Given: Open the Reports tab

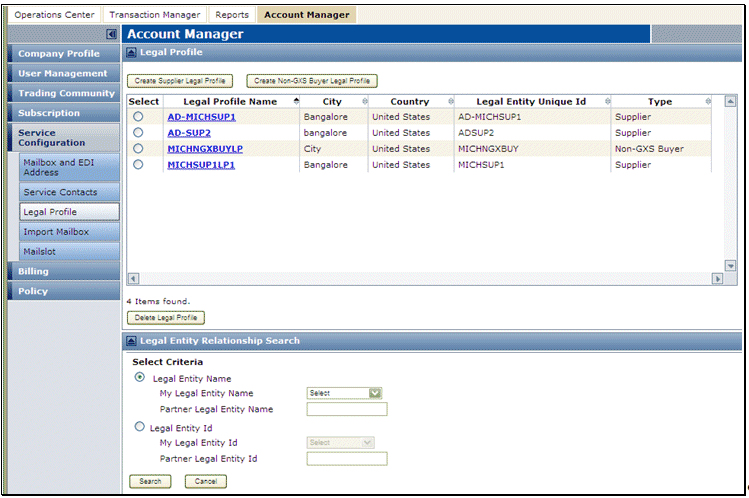Looking at the screenshot, I should click(232, 15).
